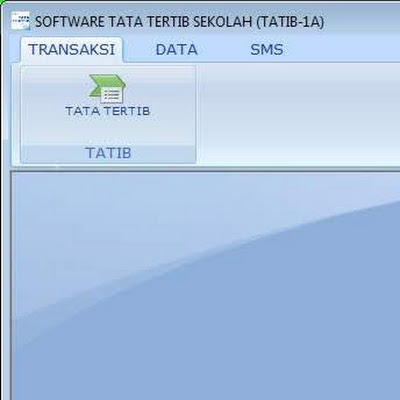Switch to the TRANSAKSI ribbon tab
This screenshot has height=400, width=400.
click(71, 49)
